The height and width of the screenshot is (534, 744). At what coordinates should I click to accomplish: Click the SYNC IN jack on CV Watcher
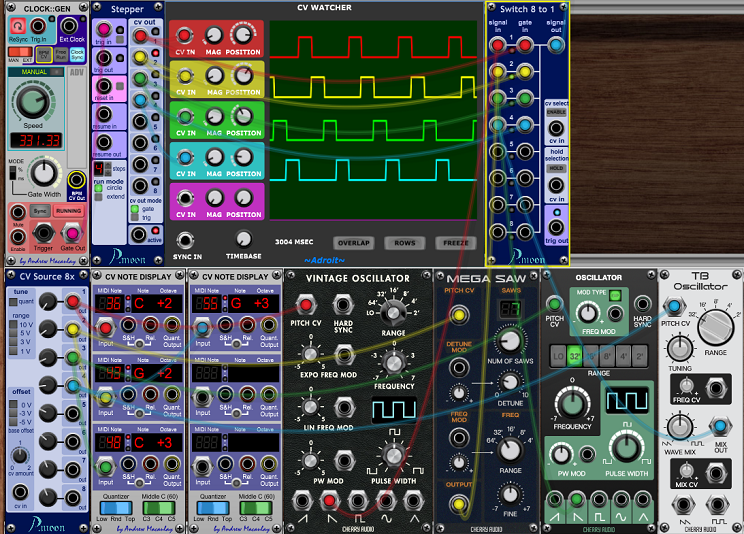[x=185, y=240]
